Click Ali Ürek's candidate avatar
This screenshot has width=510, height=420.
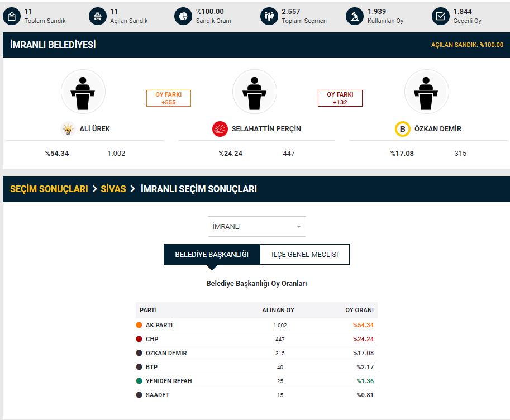tap(83, 92)
